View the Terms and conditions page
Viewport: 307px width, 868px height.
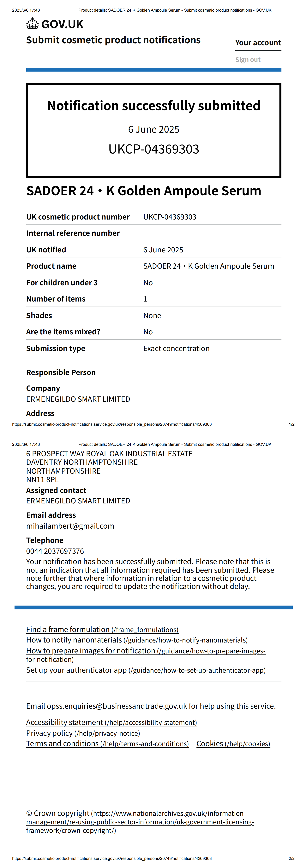107,744
